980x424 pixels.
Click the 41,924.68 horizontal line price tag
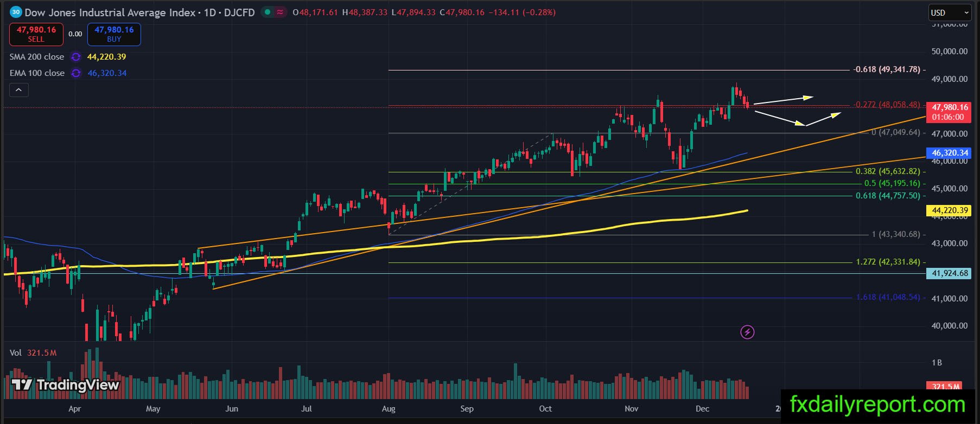[950, 273]
